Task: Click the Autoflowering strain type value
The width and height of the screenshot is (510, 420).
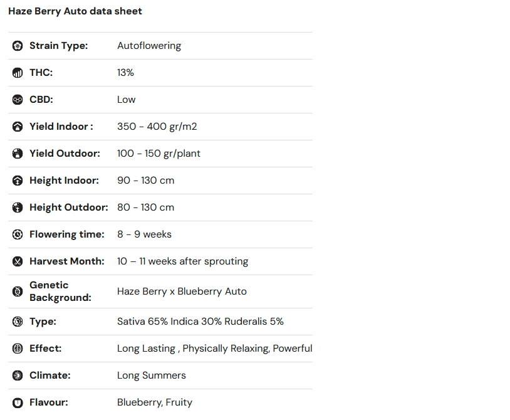Action: point(149,46)
